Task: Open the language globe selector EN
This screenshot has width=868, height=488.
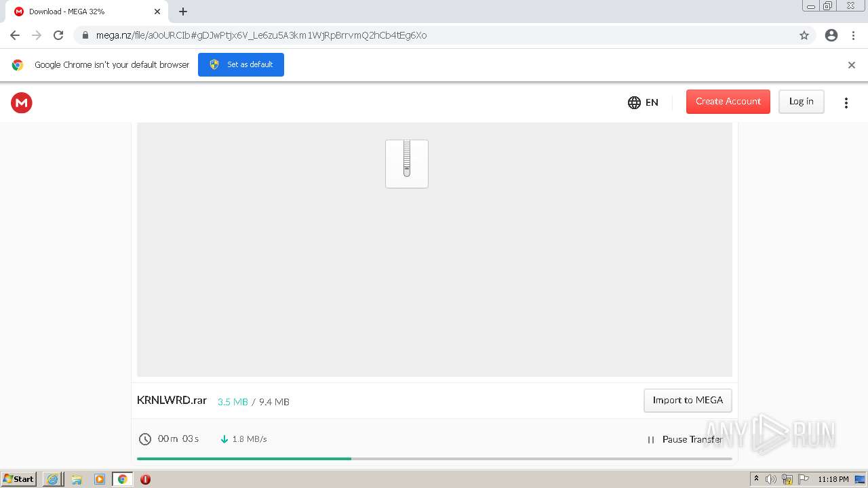Action: [x=643, y=102]
